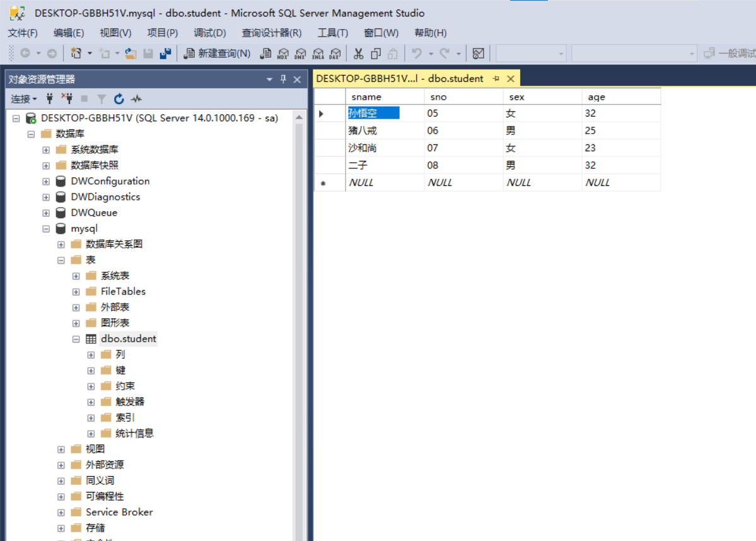This screenshot has width=756, height=541.
Task: Expand the 视图 (Views) folder
Action: click(x=61, y=450)
